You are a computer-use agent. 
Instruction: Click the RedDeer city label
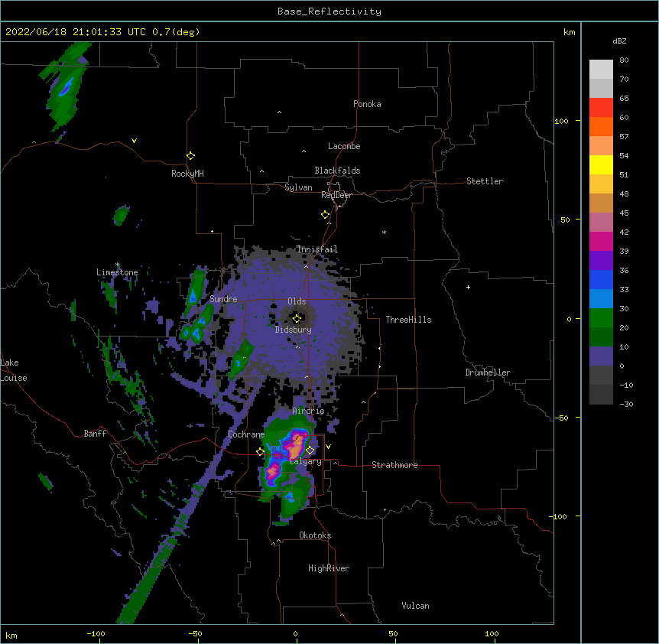336,195
